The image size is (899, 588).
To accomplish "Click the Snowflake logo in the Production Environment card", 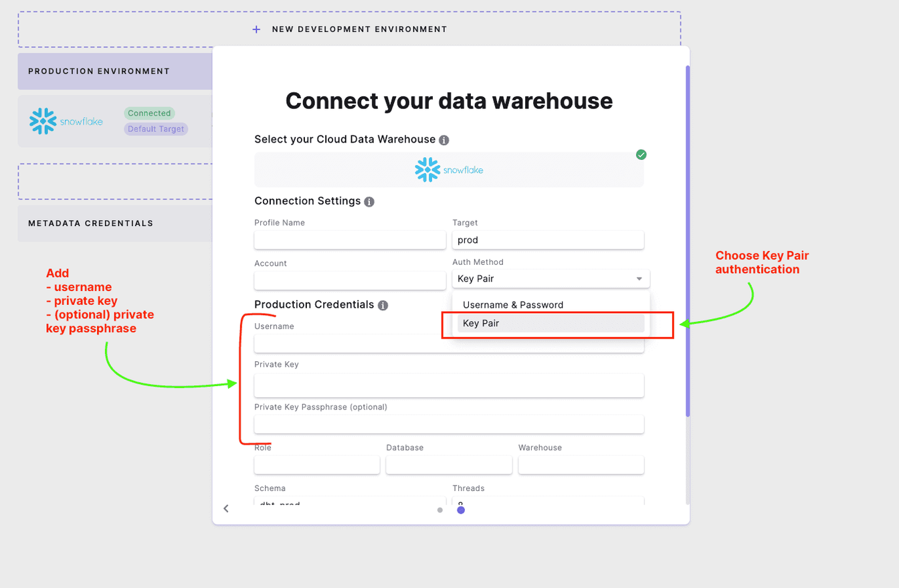I will click(66, 121).
